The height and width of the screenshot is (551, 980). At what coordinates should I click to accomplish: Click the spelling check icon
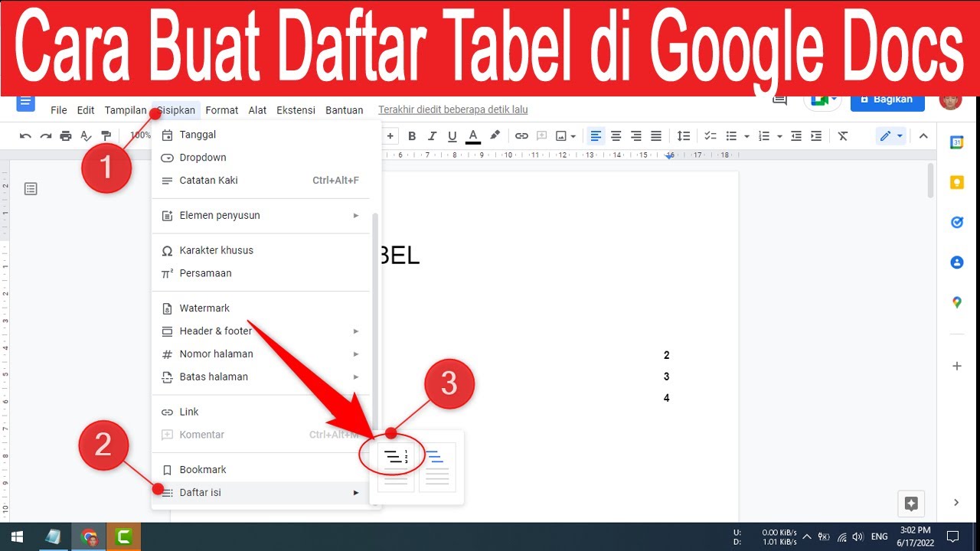[x=86, y=136]
